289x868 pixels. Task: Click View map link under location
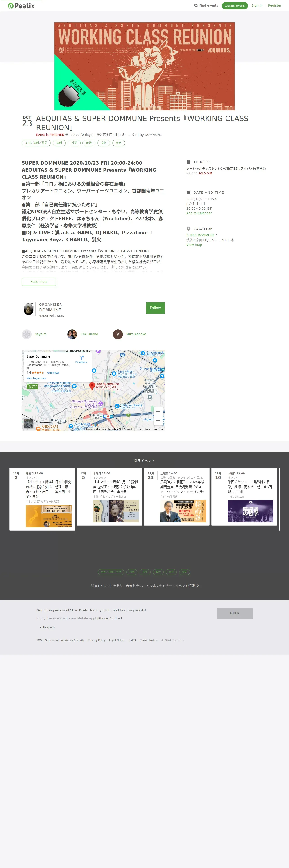click(194, 245)
